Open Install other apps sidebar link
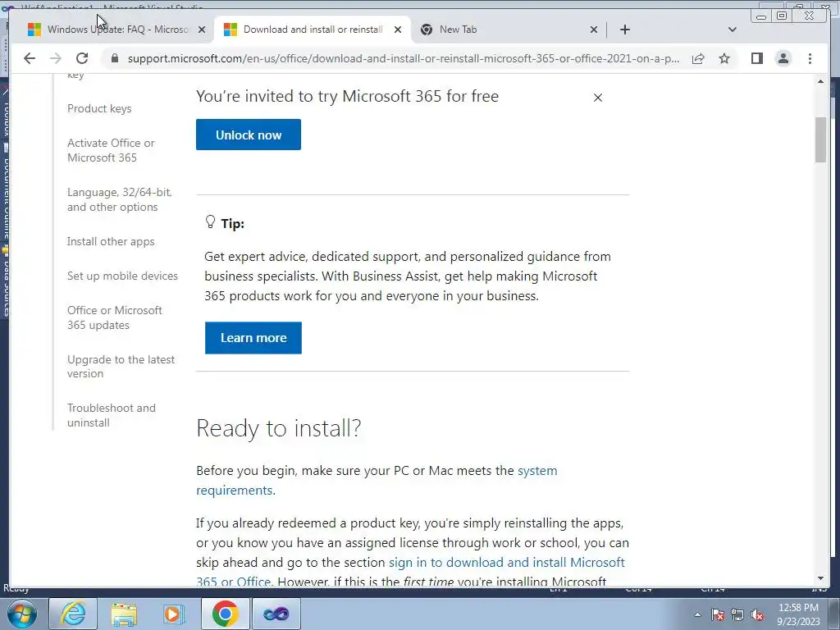 coord(111,242)
